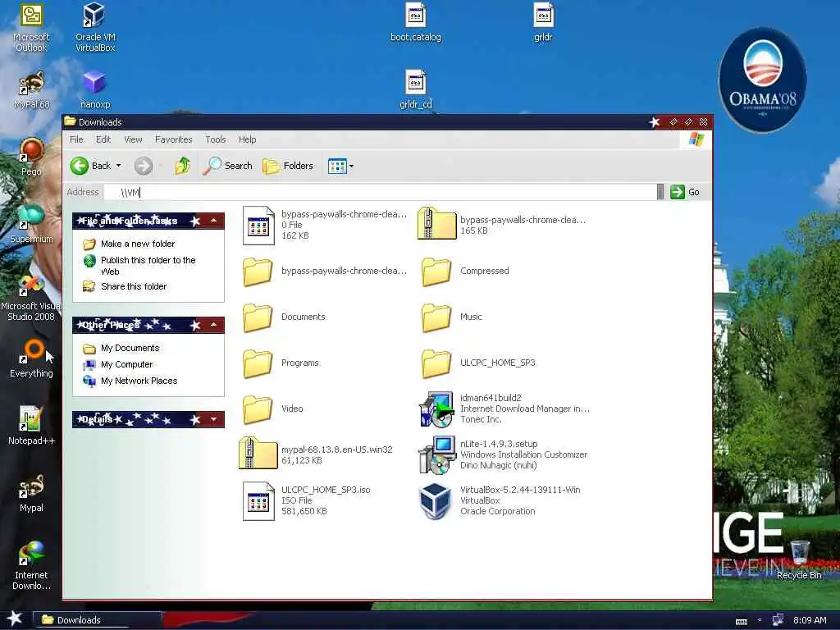This screenshot has width=840, height=630.
Task: Launch Pego desktop shortcut
Action: pyautogui.click(x=31, y=157)
